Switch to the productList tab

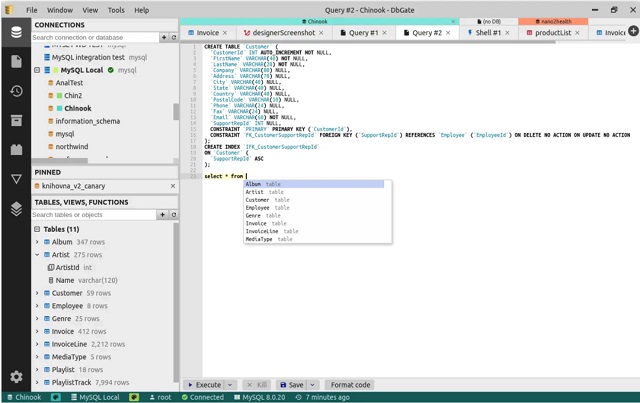553,33
